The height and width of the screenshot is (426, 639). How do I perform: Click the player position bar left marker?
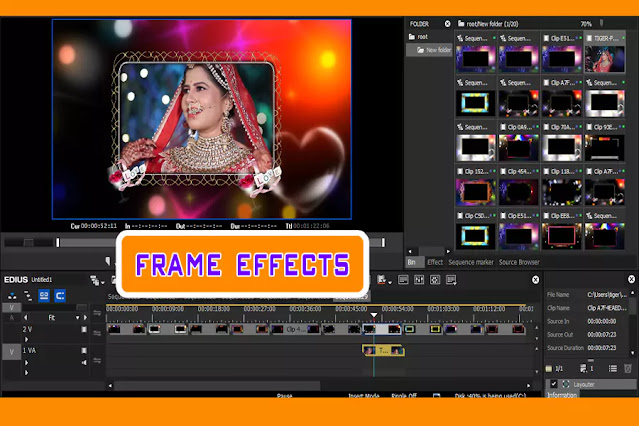click(58, 243)
